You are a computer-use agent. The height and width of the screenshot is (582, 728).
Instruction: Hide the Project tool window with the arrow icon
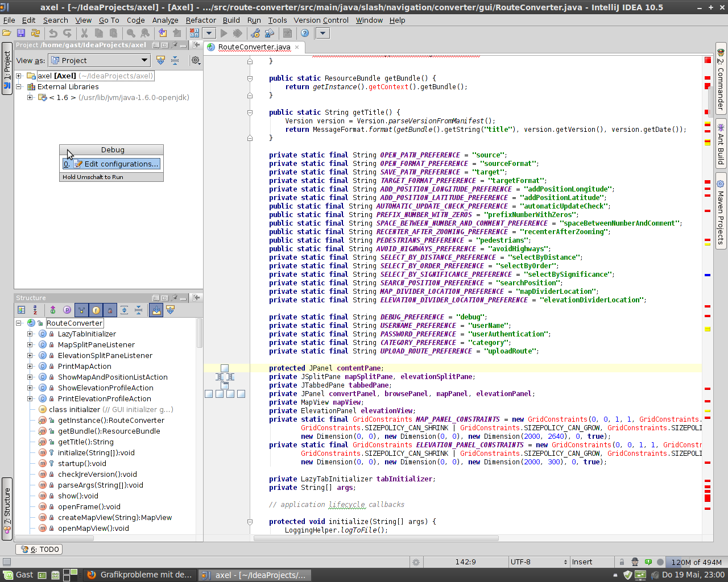point(196,45)
